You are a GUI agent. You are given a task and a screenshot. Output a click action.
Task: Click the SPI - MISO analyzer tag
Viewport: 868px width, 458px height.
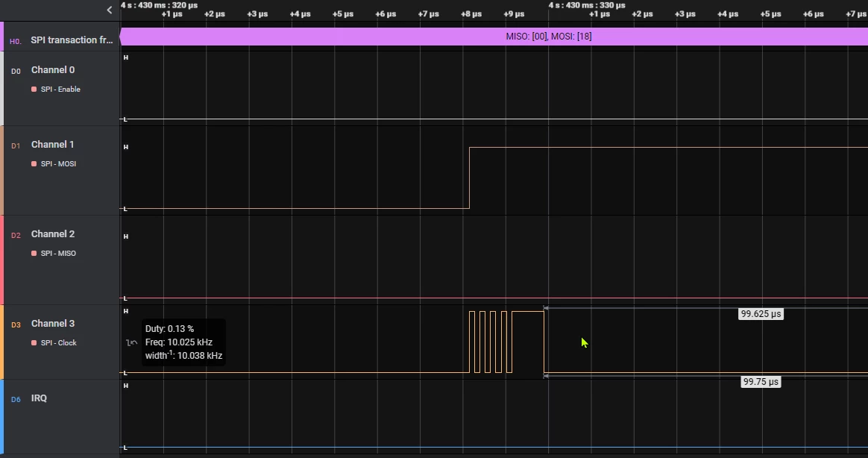point(58,253)
